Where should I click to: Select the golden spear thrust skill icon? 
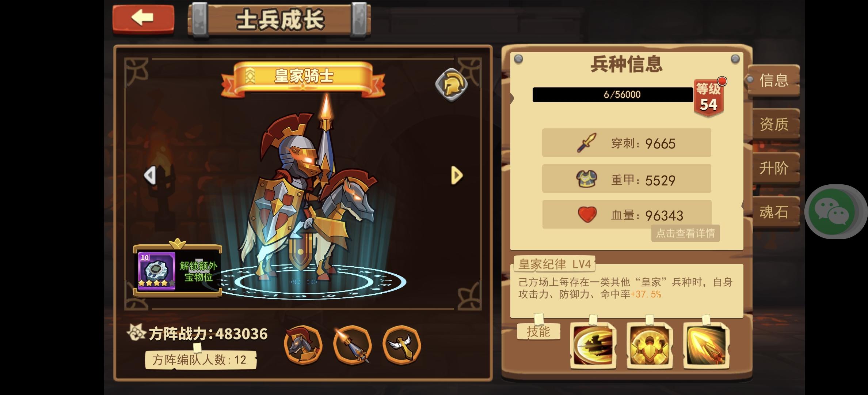[706, 346]
